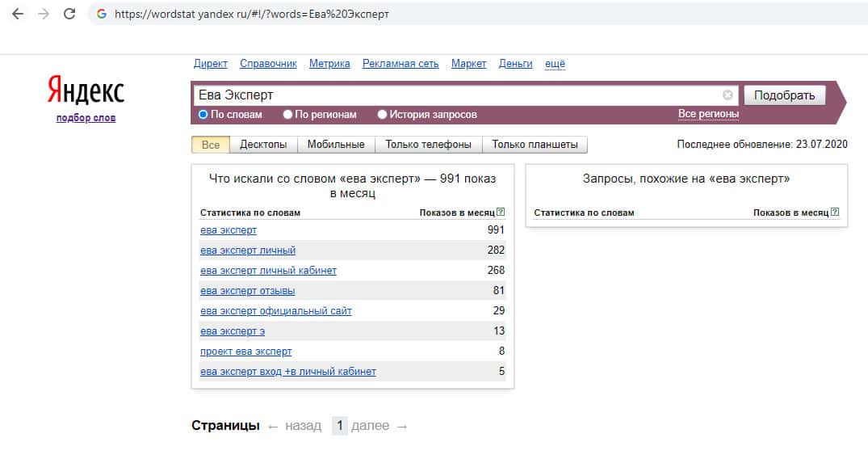The width and height of the screenshot is (868, 459).
Task: Switch to the "Мобильные" tab
Action: pos(337,145)
